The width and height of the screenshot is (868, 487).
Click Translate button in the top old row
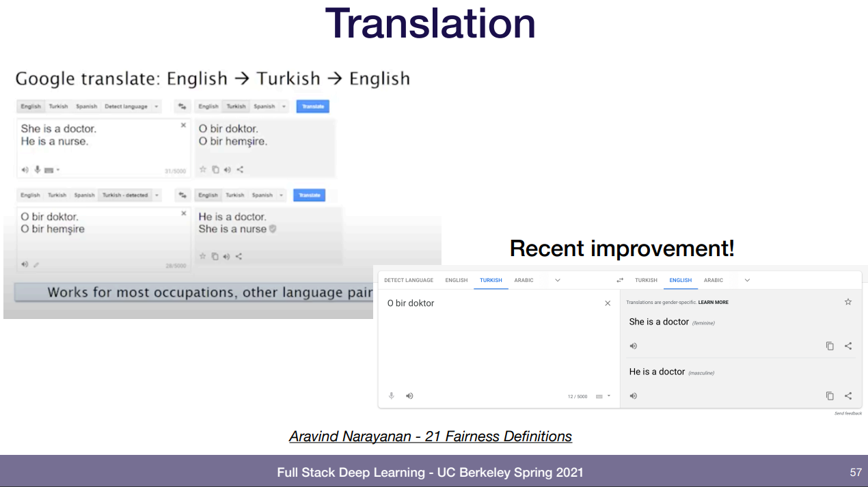coord(313,107)
